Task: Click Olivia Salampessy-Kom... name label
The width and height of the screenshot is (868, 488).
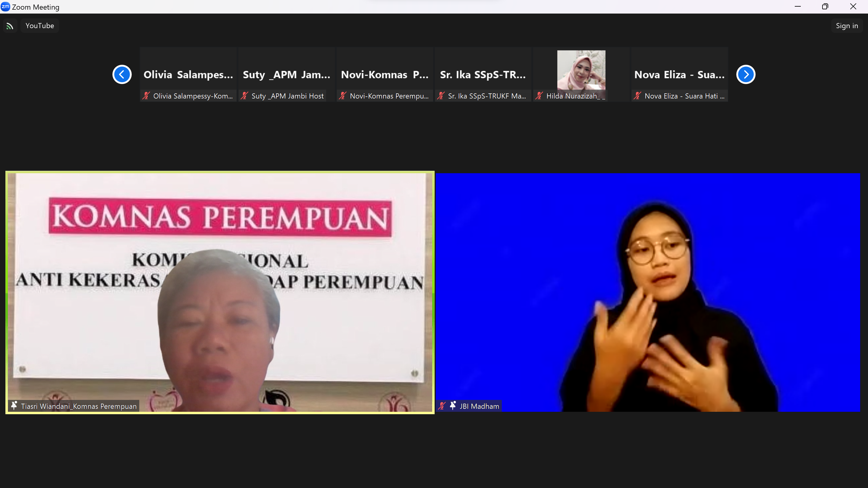Action: tap(193, 96)
